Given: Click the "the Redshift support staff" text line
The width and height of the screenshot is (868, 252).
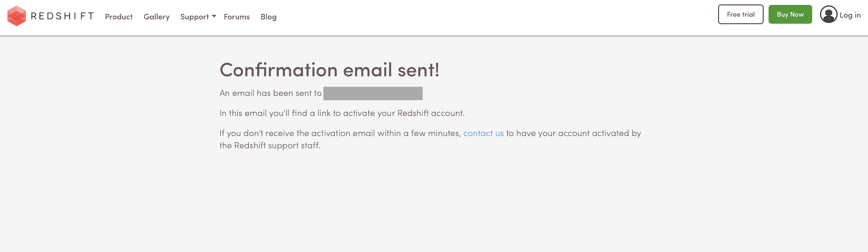Looking at the screenshot, I should pos(270,145).
